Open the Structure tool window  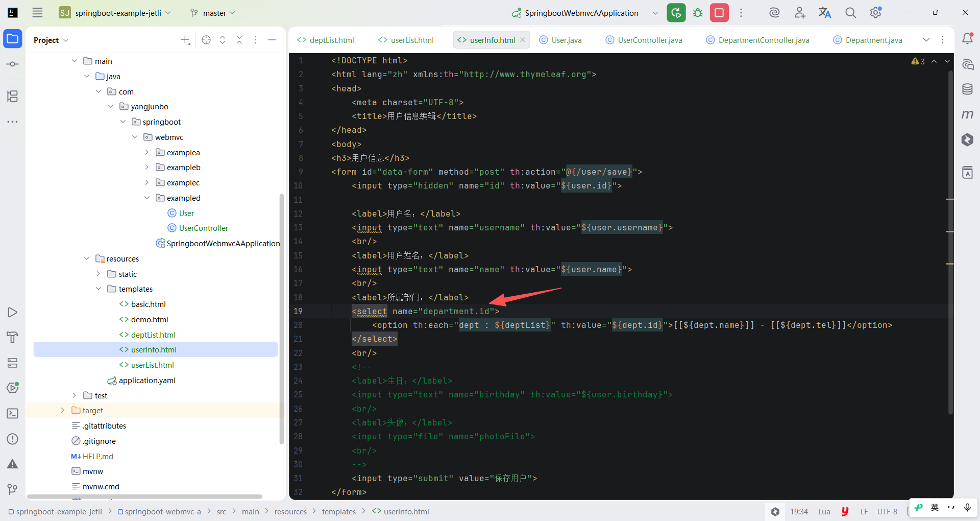13,96
